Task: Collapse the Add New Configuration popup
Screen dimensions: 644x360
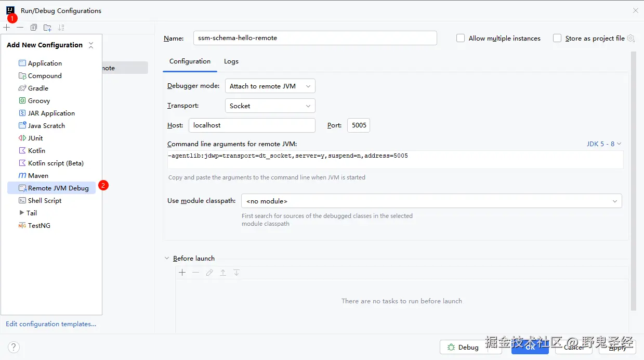Action: click(91, 45)
